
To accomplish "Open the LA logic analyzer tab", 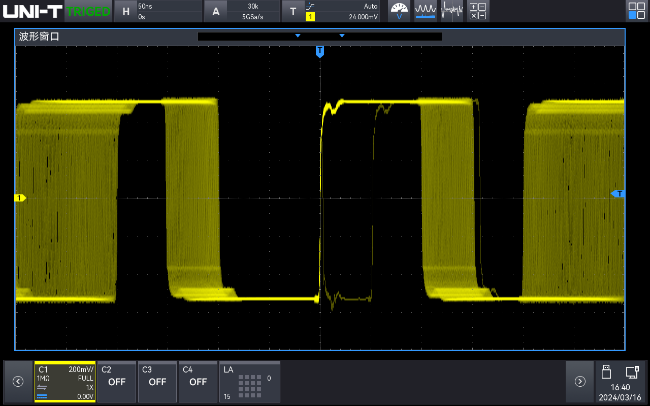I will tap(249, 380).
